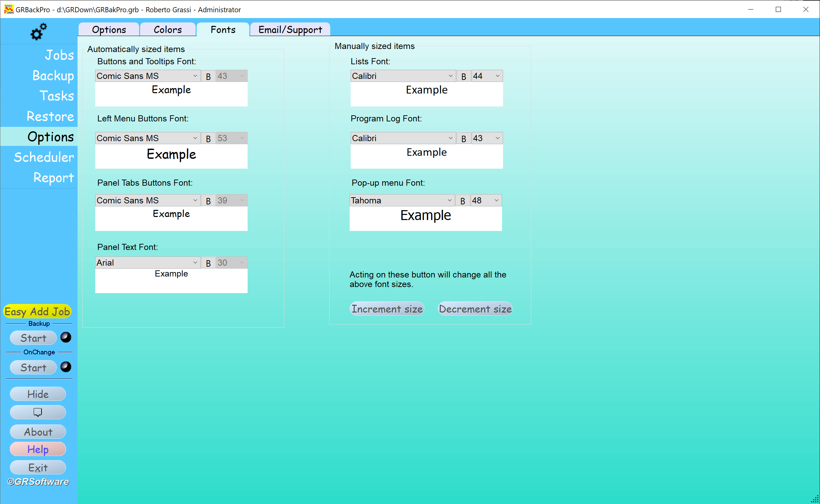The image size is (820, 504).
Task: Click the speech bubble icon button
Action: tap(38, 412)
